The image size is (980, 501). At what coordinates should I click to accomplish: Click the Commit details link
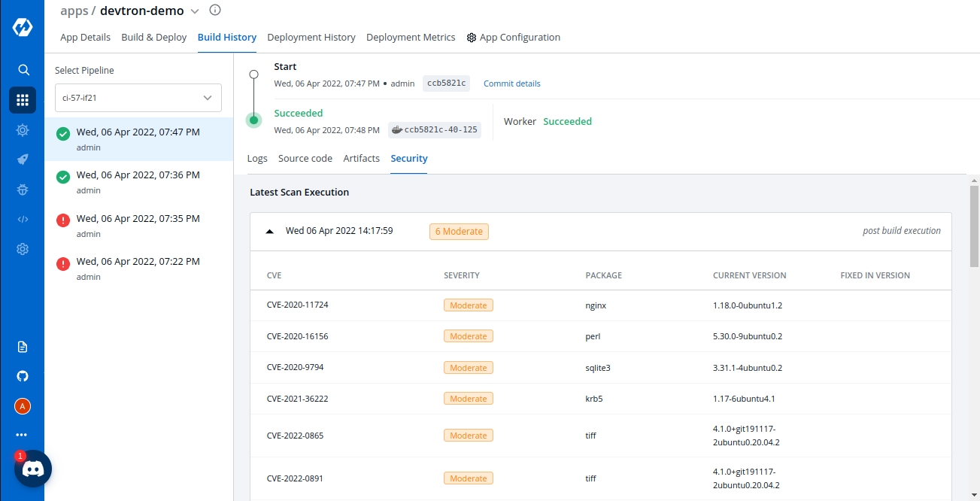pos(511,83)
